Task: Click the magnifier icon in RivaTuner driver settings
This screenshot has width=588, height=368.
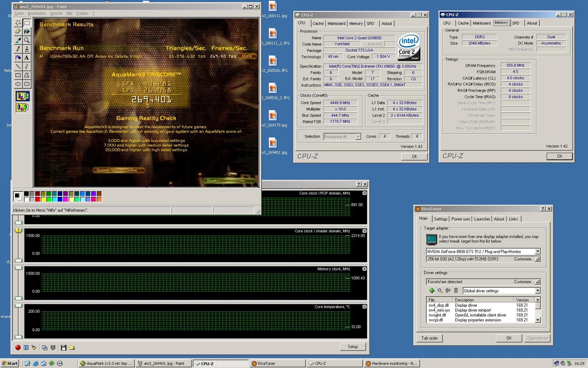Action: click(x=440, y=291)
